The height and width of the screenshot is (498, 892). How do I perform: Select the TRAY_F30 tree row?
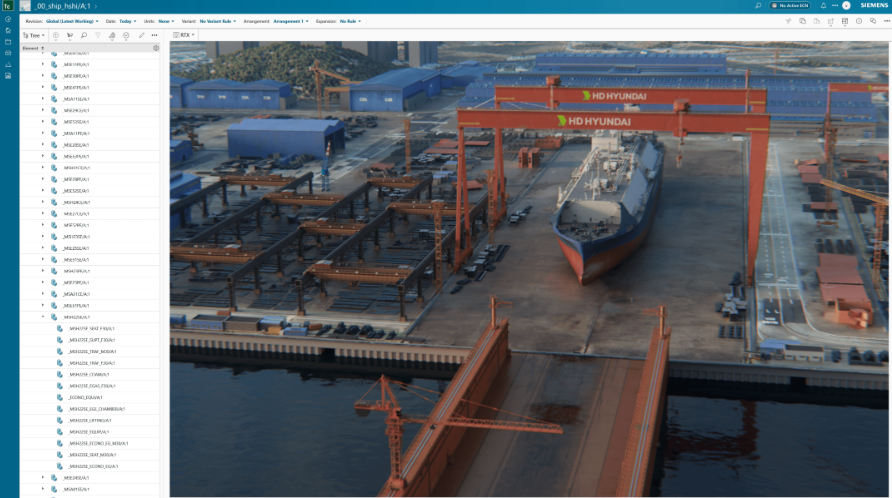point(89,363)
